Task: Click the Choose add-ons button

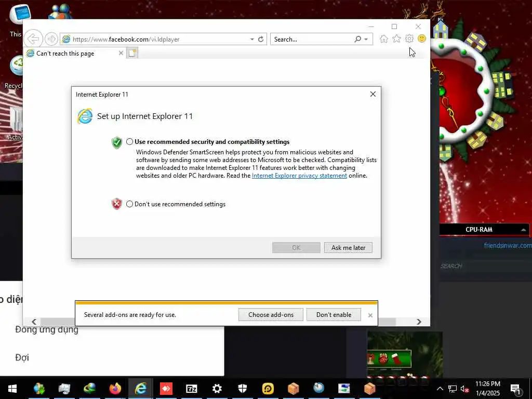Action: point(271,314)
